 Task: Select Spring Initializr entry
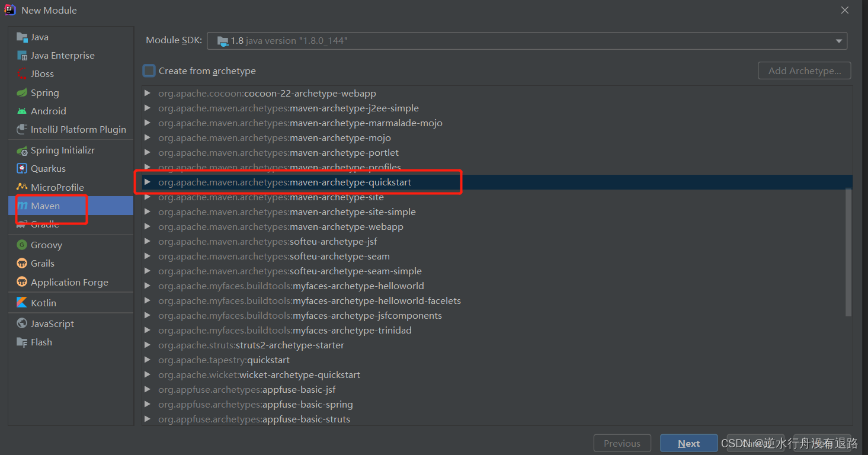point(71,150)
